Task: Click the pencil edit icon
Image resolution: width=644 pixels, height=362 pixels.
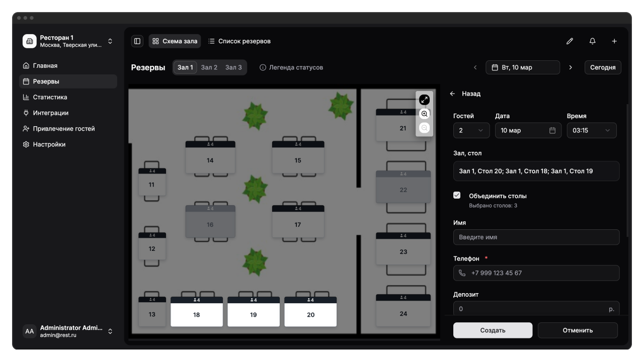Action: (570, 41)
